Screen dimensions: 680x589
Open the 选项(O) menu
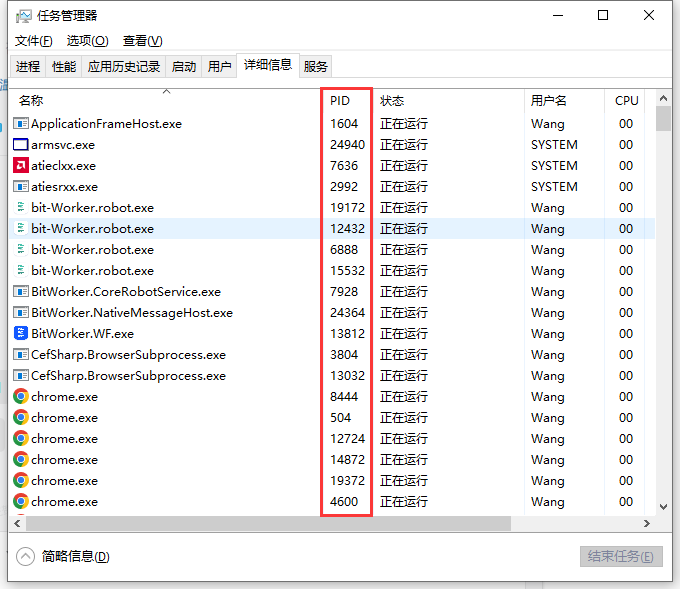pyautogui.click(x=87, y=41)
